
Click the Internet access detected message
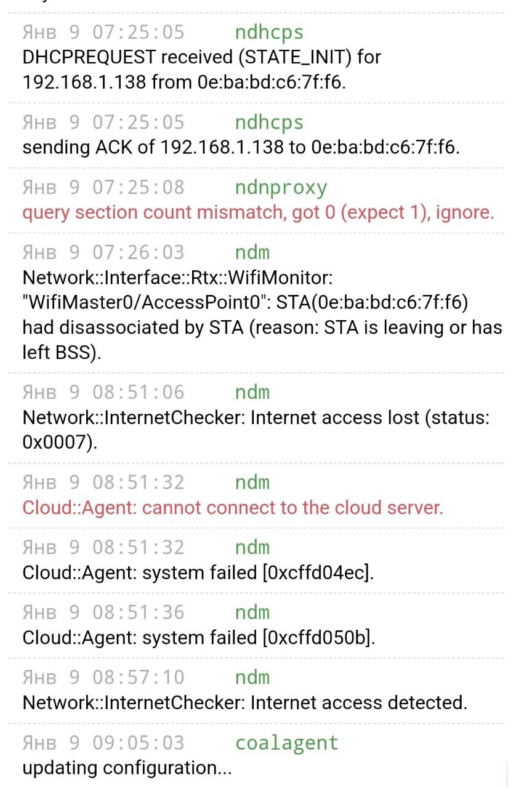(x=244, y=702)
